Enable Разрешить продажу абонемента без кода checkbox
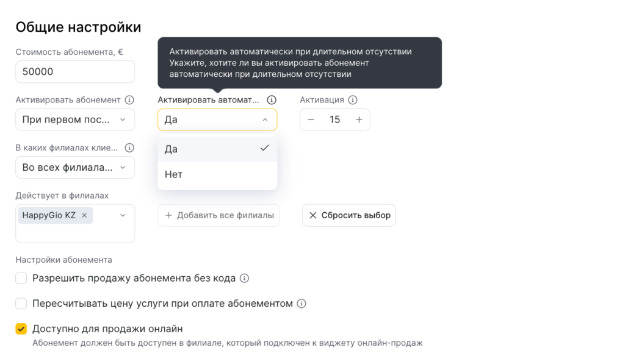The image size is (625, 364). (x=21, y=279)
